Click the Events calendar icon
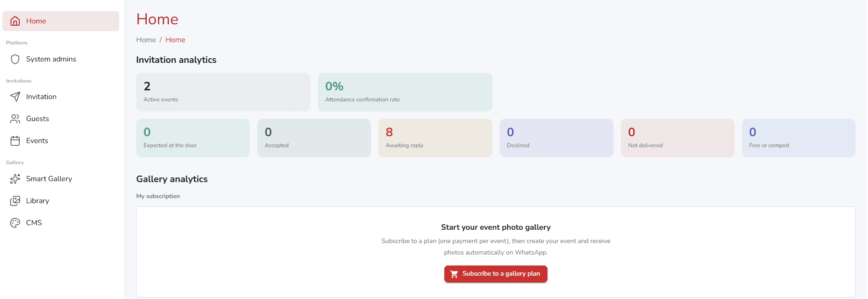 pos(15,141)
